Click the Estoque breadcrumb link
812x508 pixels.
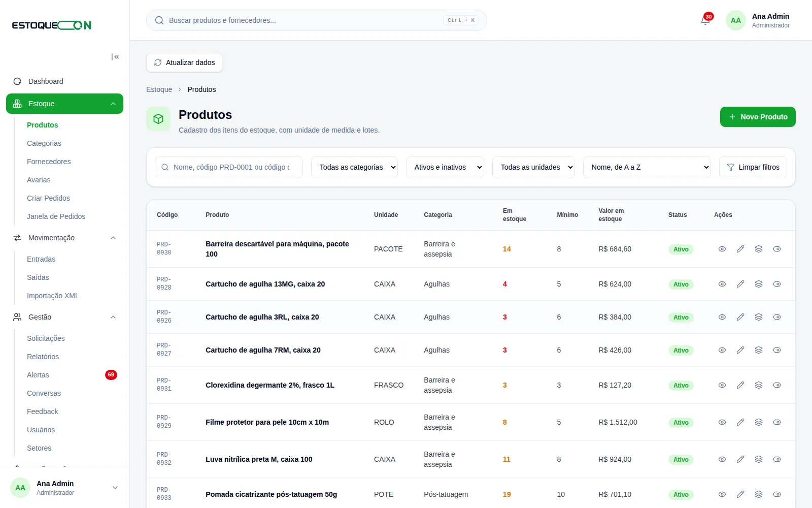159,89
